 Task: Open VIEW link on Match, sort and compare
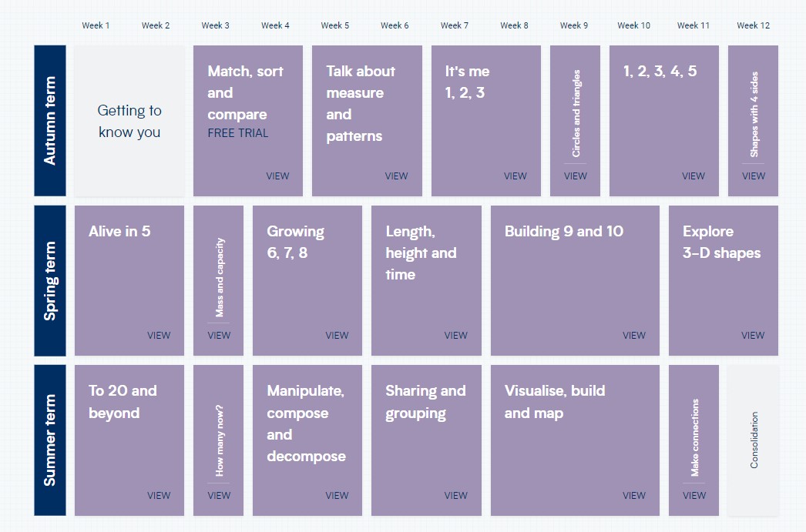pos(277,176)
